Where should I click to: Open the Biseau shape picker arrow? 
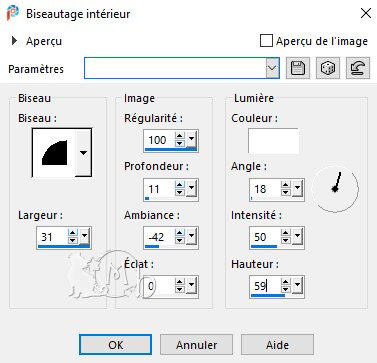83,153
